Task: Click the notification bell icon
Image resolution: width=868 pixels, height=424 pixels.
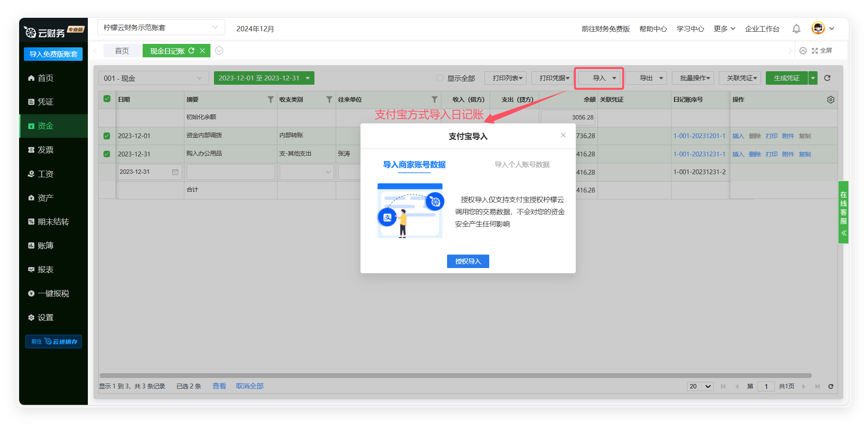Action: pos(796,29)
